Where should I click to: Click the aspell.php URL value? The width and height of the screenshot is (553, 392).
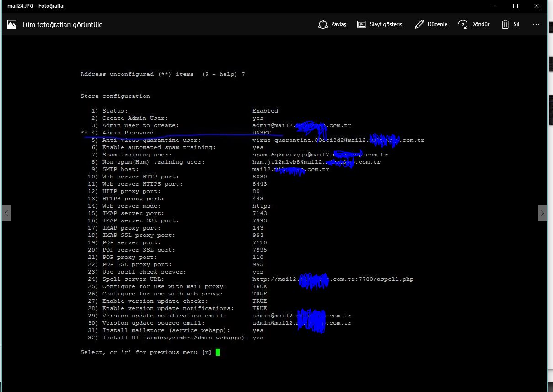click(x=333, y=279)
